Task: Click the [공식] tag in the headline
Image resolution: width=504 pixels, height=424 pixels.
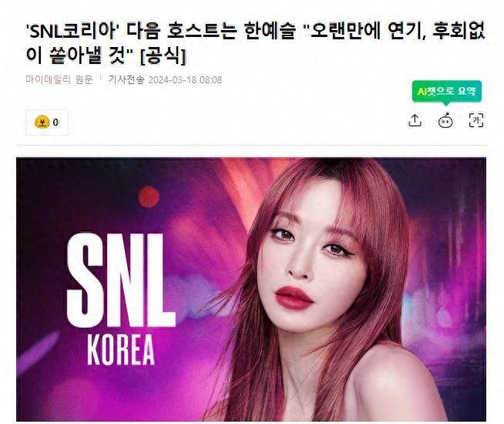Action: pos(163,56)
